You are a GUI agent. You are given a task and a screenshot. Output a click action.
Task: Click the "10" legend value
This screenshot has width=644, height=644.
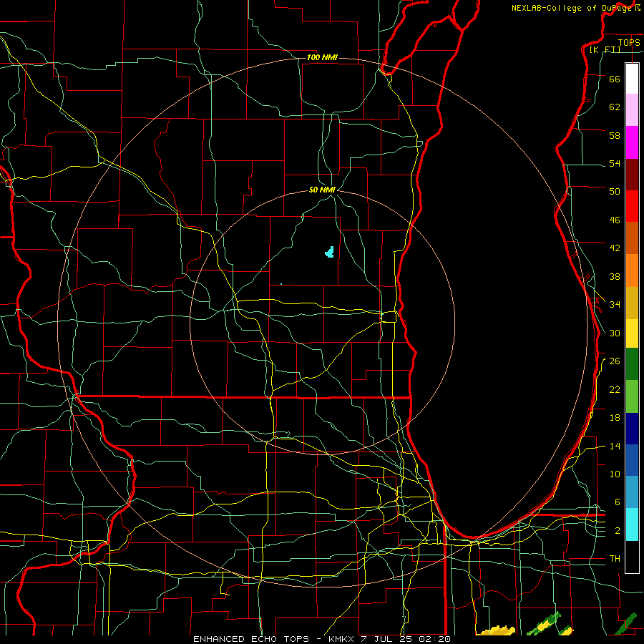click(x=615, y=474)
